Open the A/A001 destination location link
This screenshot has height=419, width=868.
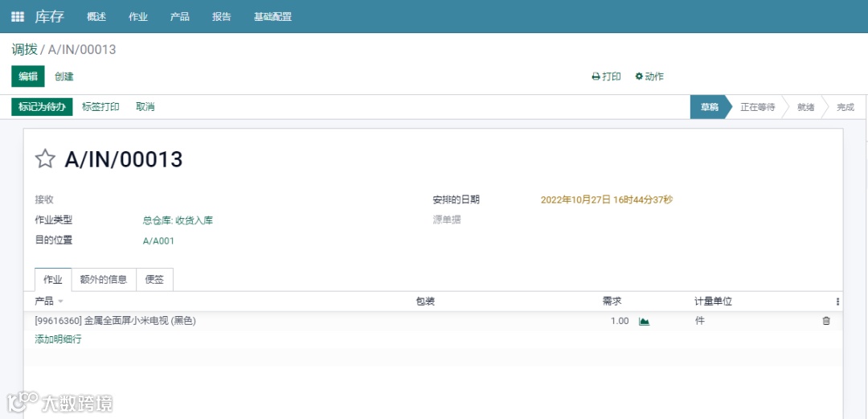158,241
